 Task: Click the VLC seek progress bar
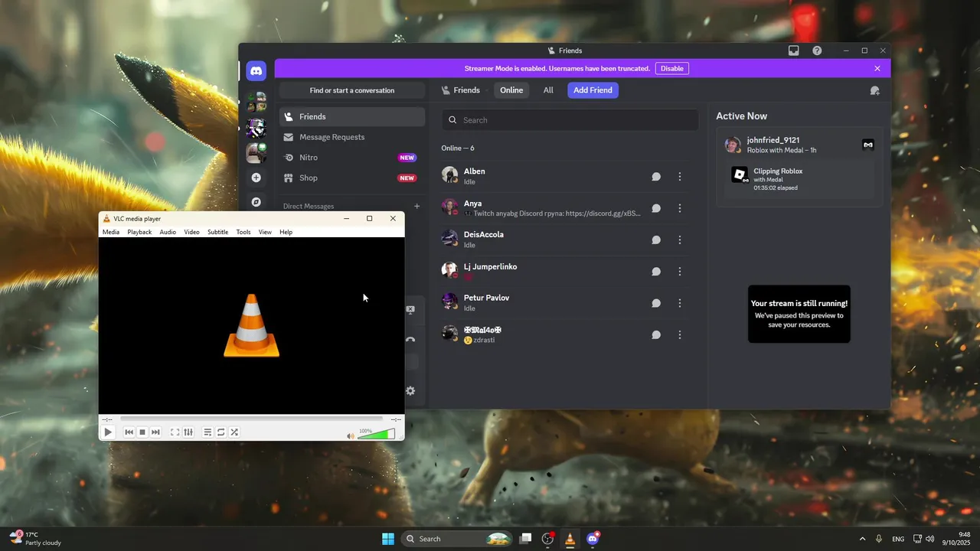click(252, 419)
